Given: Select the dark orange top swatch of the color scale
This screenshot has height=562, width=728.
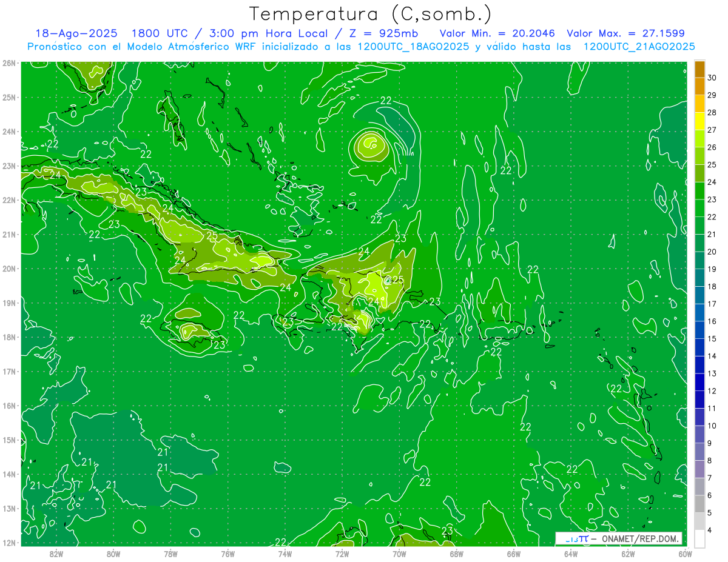Looking at the screenshot, I should point(699,69).
